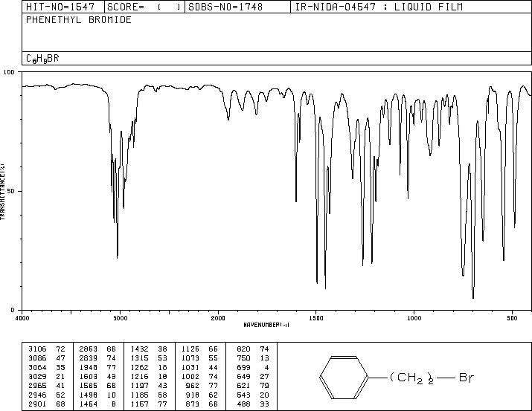Click the peak table value "1167"

click(x=139, y=404)
